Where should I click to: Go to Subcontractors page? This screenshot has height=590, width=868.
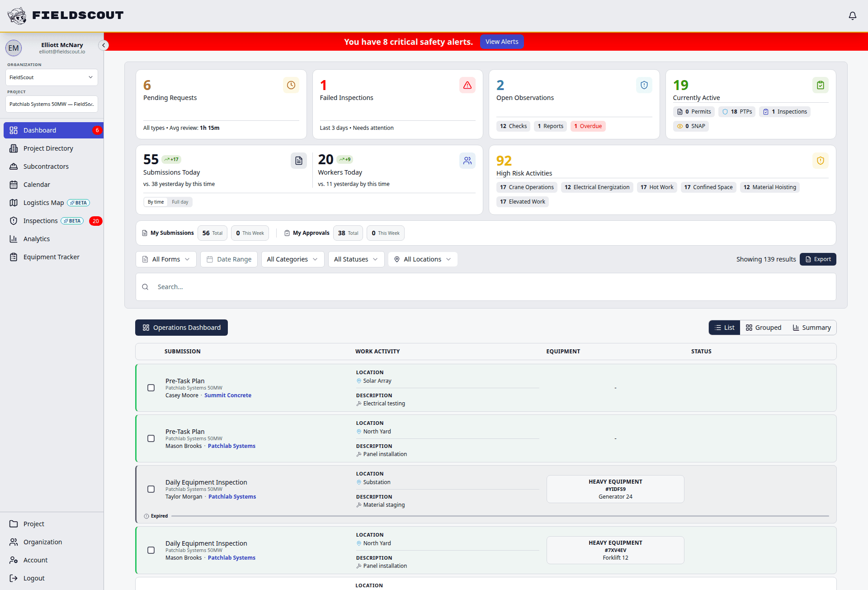pyautogui.click(x=53, y=167)
